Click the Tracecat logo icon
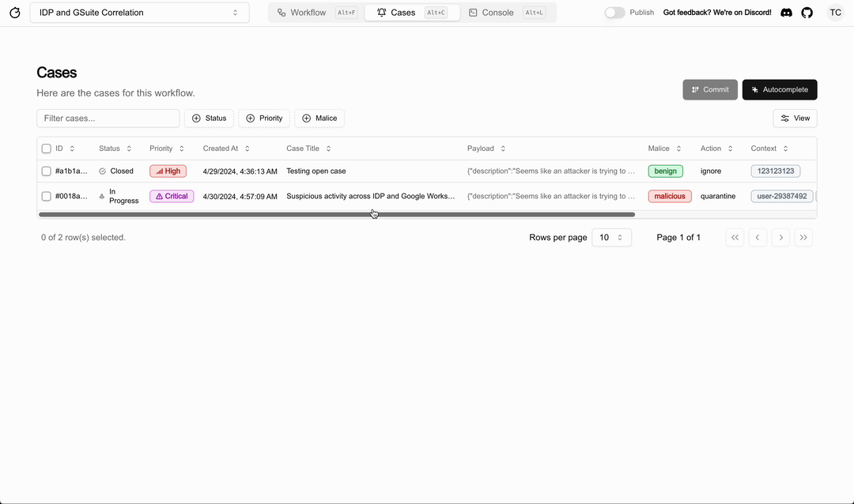Screen dimensions: 854x504 pos(15,13)
